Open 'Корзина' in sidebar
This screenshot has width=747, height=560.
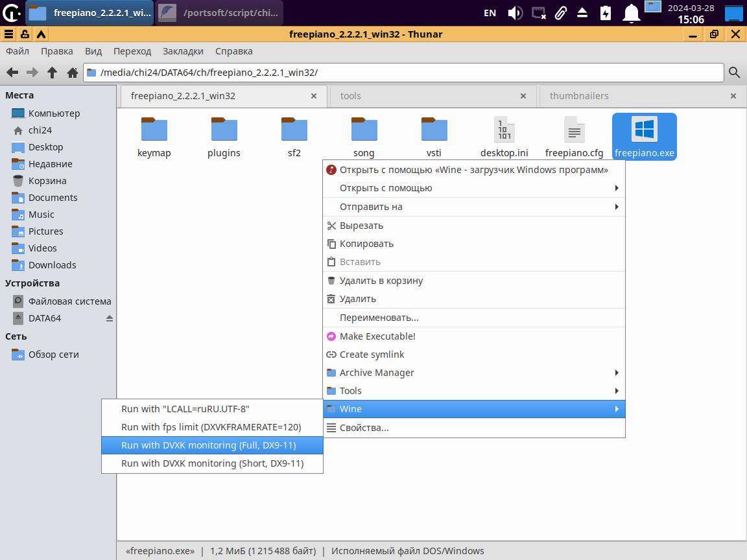tap(58, 180)
